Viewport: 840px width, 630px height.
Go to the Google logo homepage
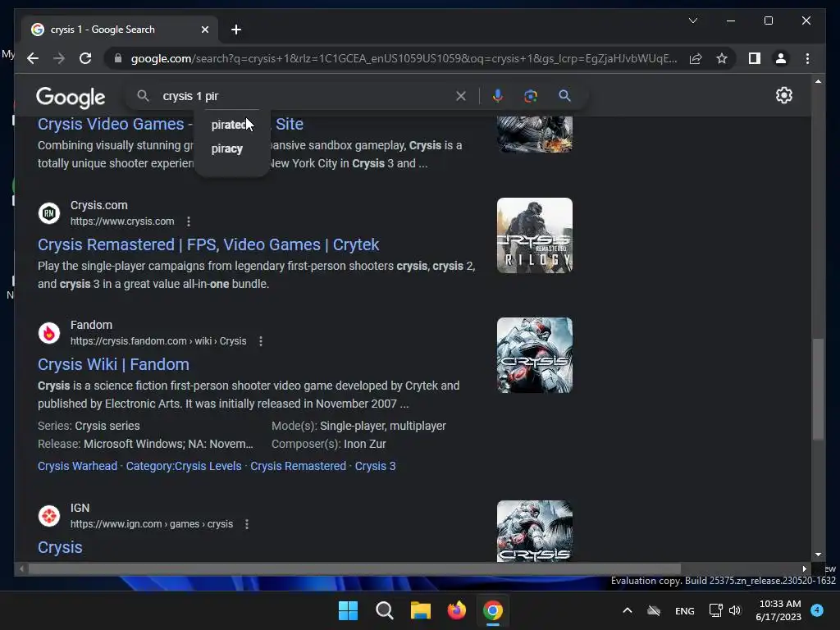(x=71, y=97)
